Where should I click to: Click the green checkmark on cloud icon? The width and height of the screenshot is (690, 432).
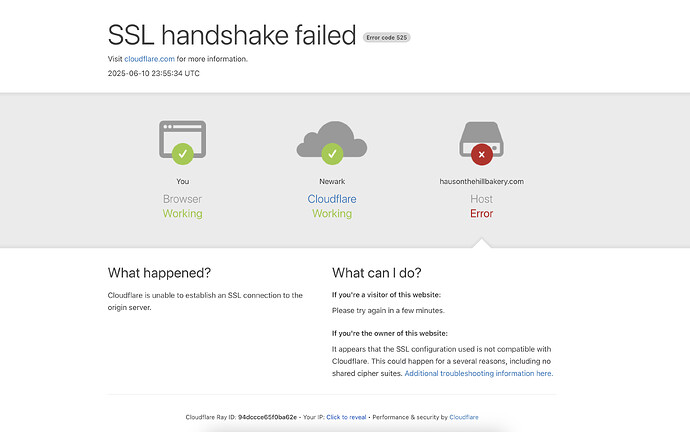click(332, 154)
